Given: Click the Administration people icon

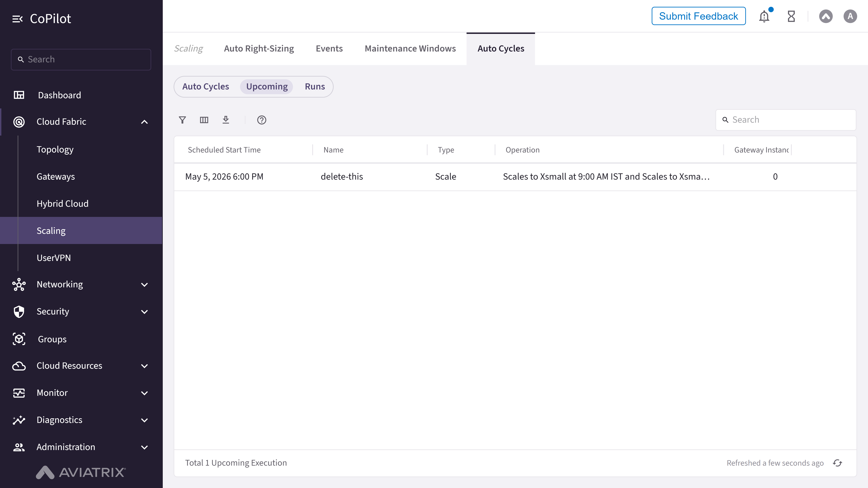Looking at the screenshot, I should tap(19, 447).
